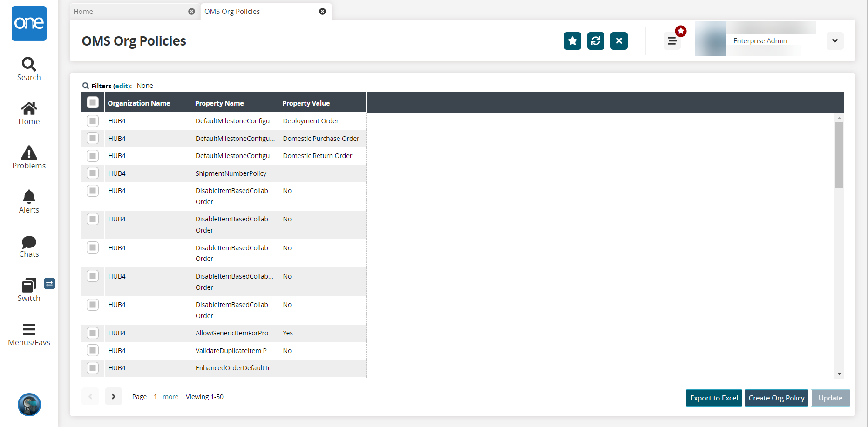Click Create Org Policy button

(x=776, y=398)
